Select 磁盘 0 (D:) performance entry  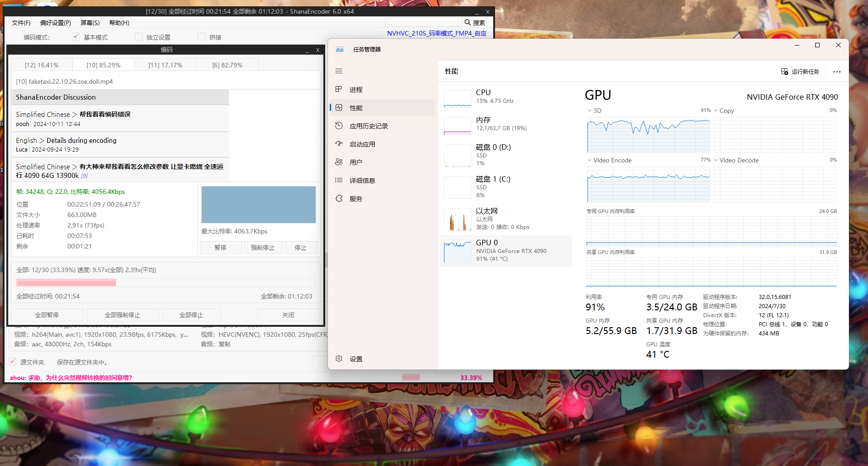tap(505, 155)
